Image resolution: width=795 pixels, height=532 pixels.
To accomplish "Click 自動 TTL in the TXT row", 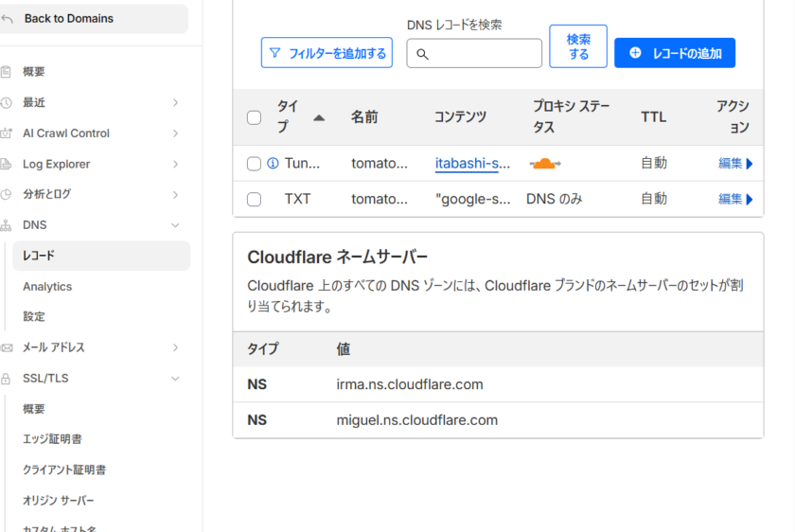I will click(654, 199).
